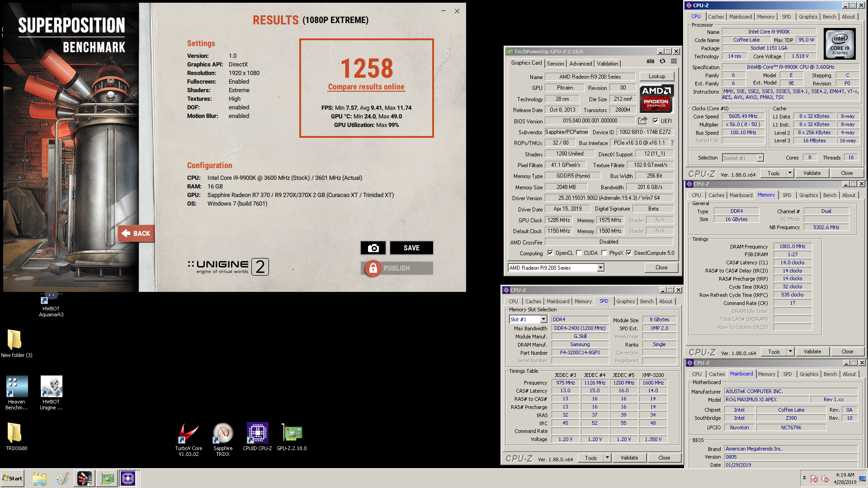Launch CPUID CPU-Z desktop shortcut
Viewport: 868px width, 488px height.
coord(257,436)
